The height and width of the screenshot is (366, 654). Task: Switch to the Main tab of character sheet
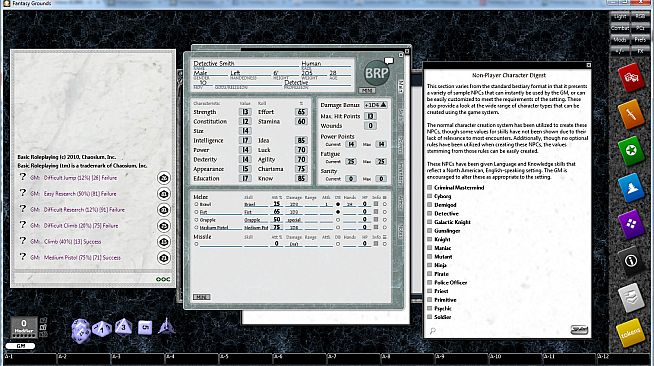[400, 86]
